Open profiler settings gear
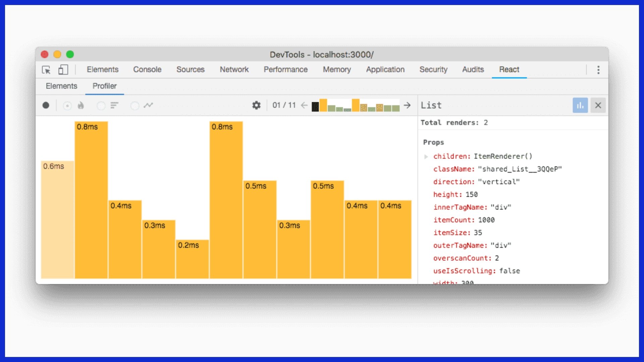 coord(256,105)
